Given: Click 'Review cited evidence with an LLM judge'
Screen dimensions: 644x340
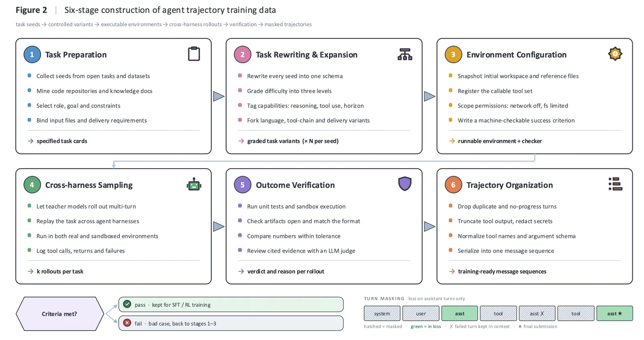Looking at the screenshot, I should point(301,251).
